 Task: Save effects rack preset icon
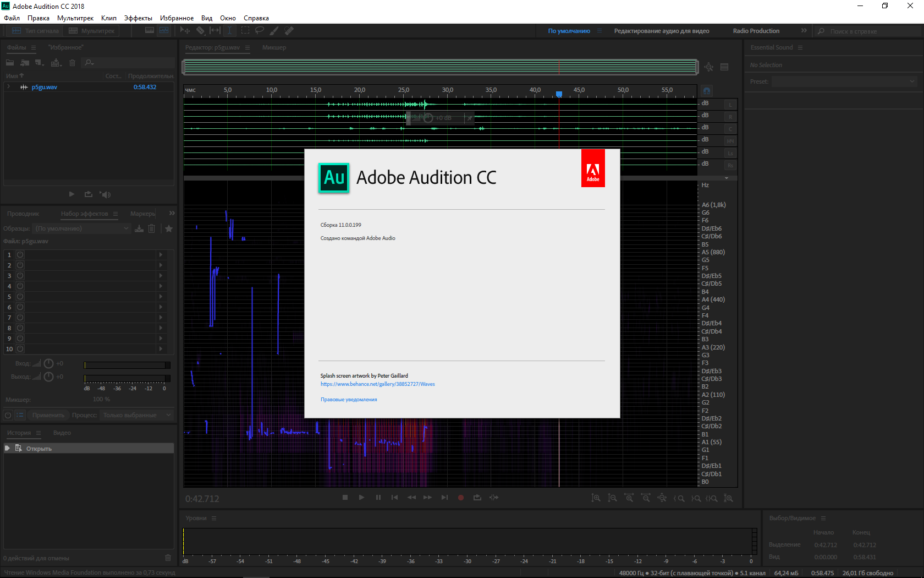[139, 228]
